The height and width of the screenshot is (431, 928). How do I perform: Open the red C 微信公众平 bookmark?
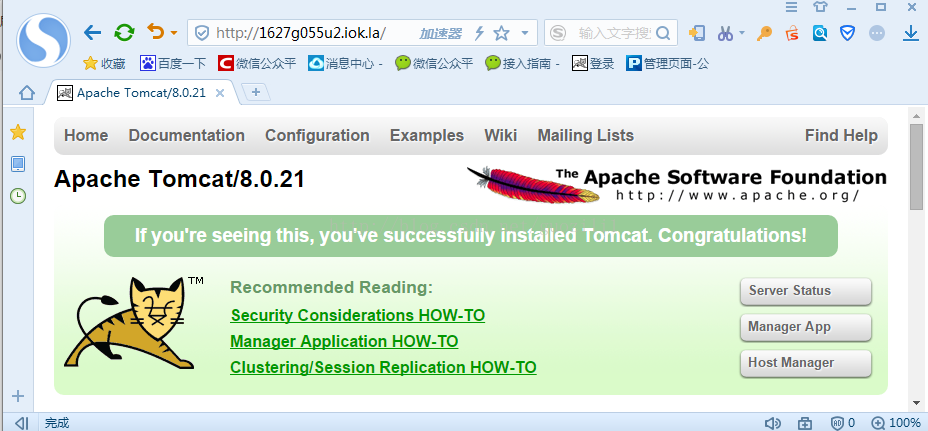[x=257, y=63]
